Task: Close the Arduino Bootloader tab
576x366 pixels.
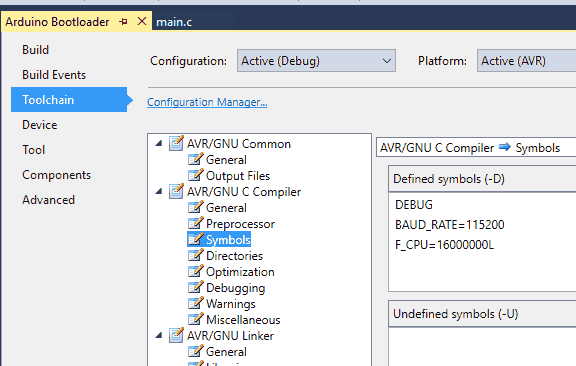Action: (142, 21)
